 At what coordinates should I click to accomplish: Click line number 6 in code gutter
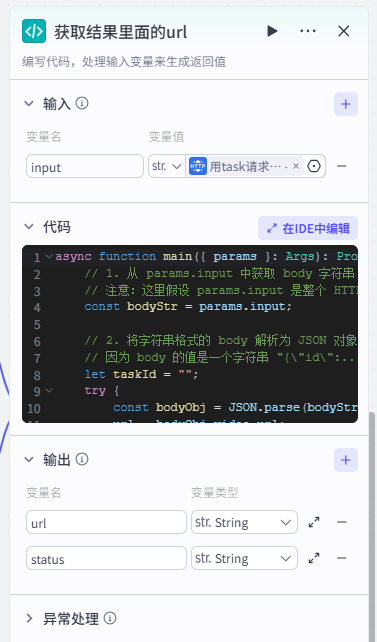[37, 341]
